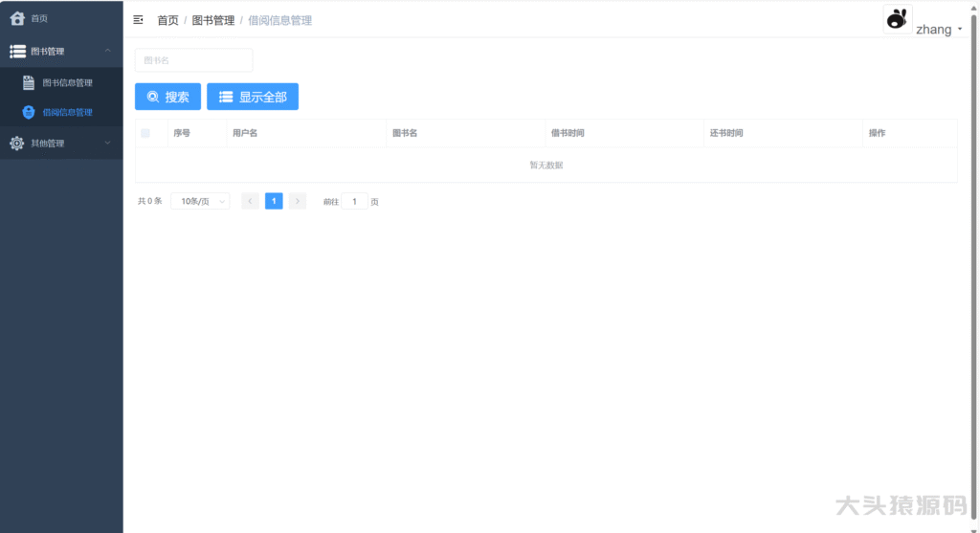Focus the 图书名 search input
The height and width of the screenshot is (533, 980).
click(x=193, y=60)
